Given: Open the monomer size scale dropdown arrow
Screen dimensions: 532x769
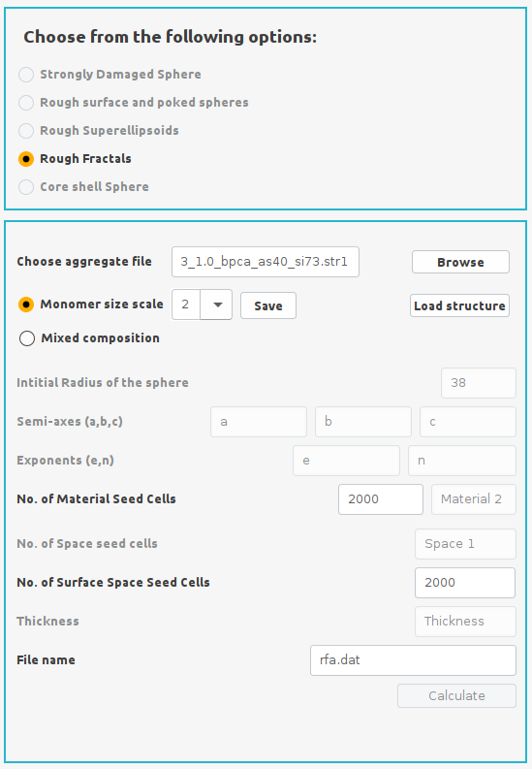Looking at the screenshot, I should pos(216,304).
